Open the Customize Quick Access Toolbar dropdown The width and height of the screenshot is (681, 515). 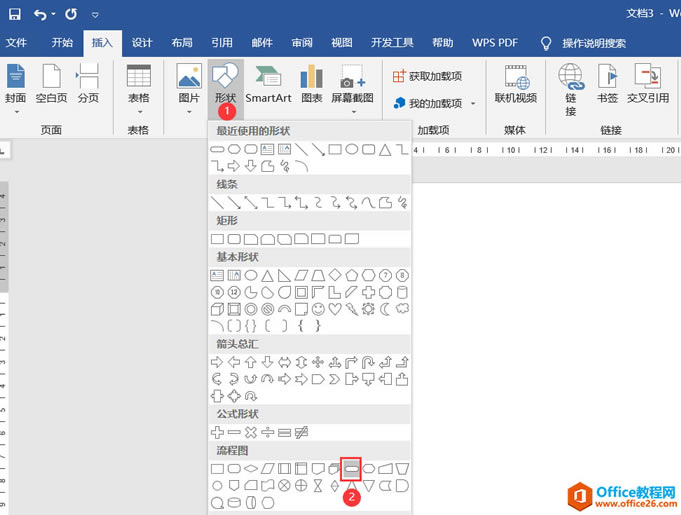coord(95,15)
